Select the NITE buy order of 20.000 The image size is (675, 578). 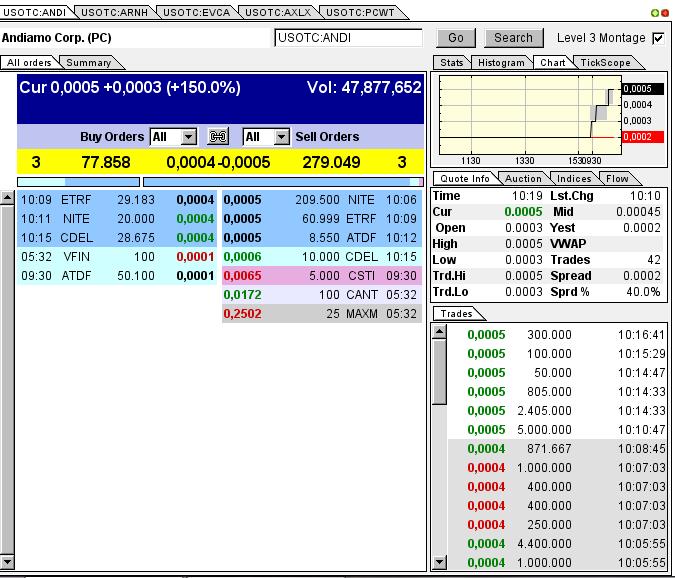117,219
